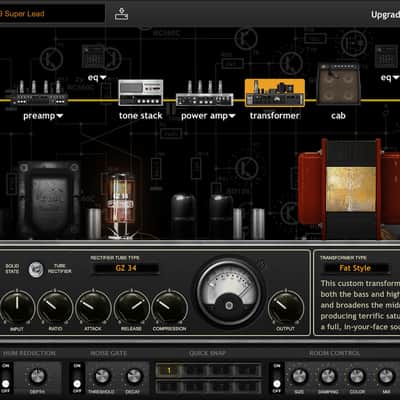Click the eq unit after cab
Screen dimensions: 400x400
pos(387,57)
